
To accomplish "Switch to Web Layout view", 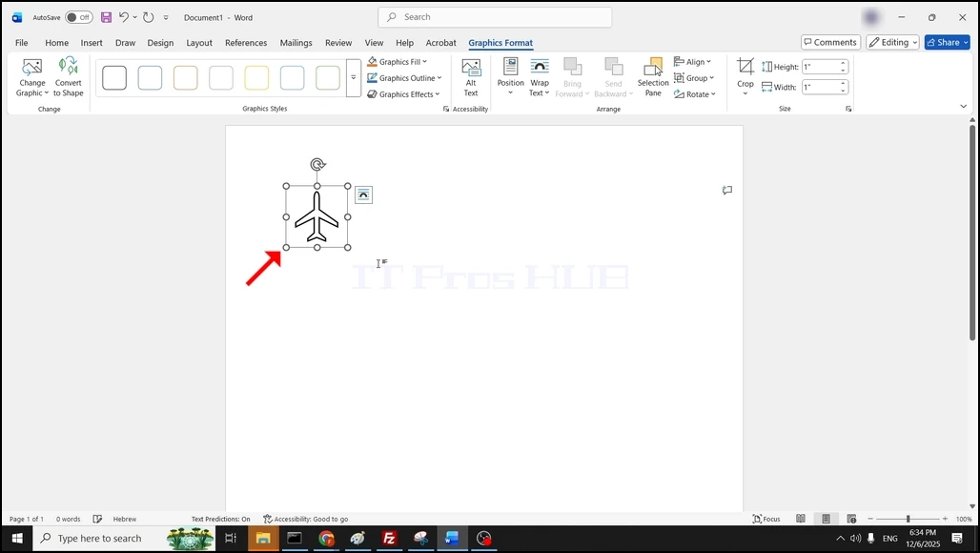I will pyautogui.click(x=851, y=519).
